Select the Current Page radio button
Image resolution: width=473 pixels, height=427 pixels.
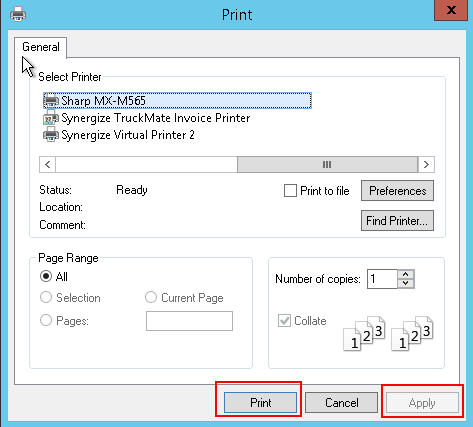(151, 297)
